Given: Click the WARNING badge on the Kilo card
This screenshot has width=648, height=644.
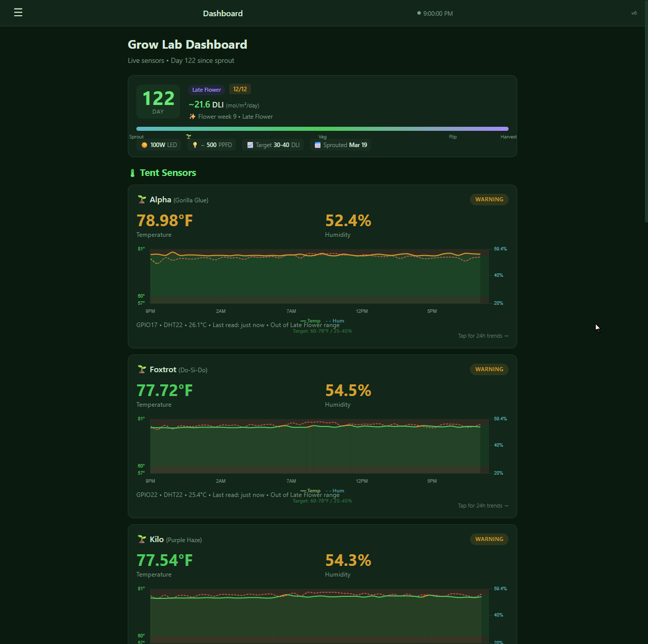Looking at the screenshot, I should [x=489, y=539].
